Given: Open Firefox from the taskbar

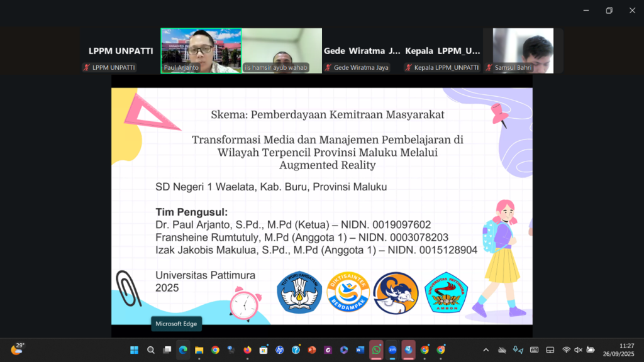Looking at the screenshot, I should coord(247,350).
